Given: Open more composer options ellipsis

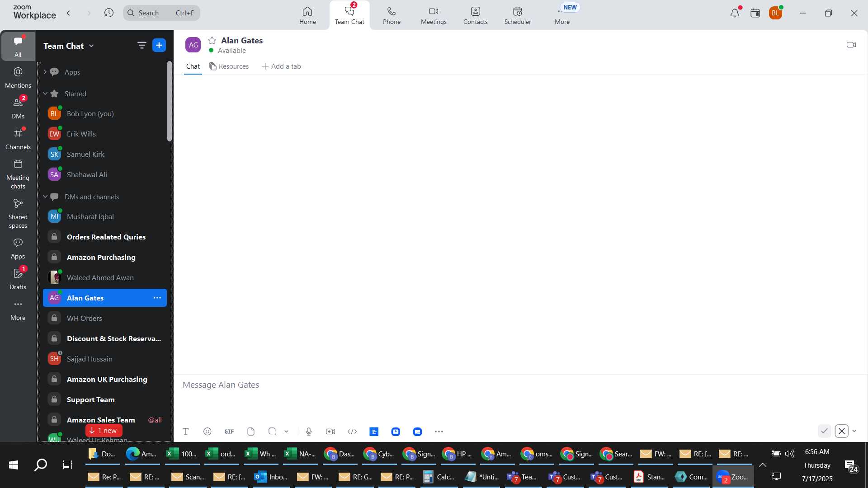Looking at the screenshot, I should tap(439, 432).
